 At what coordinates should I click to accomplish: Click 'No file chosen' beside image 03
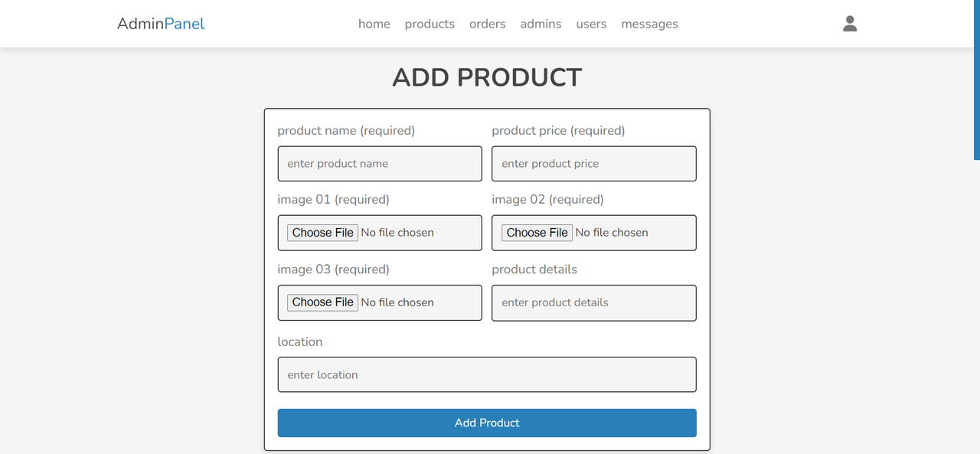[397, 302]
